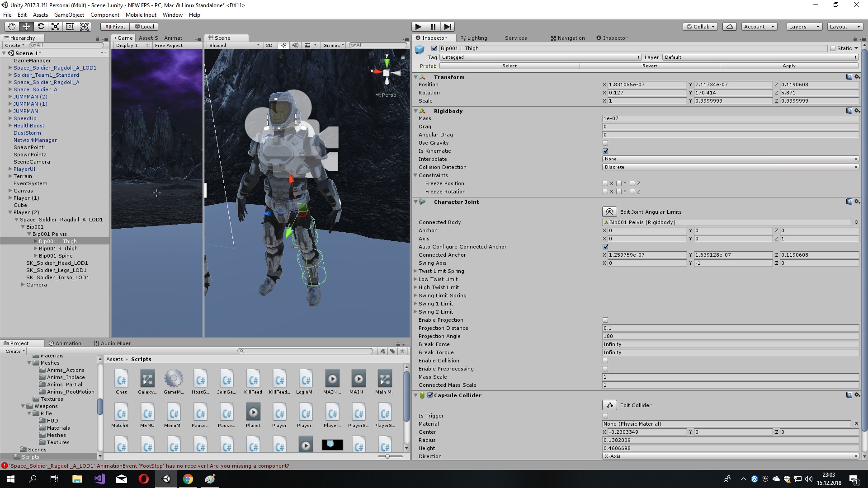Click the Step frame button

point(448,27)
